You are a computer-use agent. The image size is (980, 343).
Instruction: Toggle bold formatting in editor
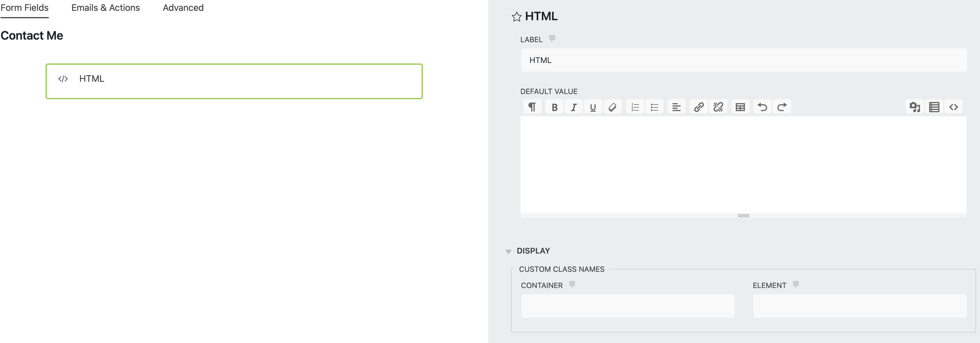pyautogui.click(x=554, y=107)
